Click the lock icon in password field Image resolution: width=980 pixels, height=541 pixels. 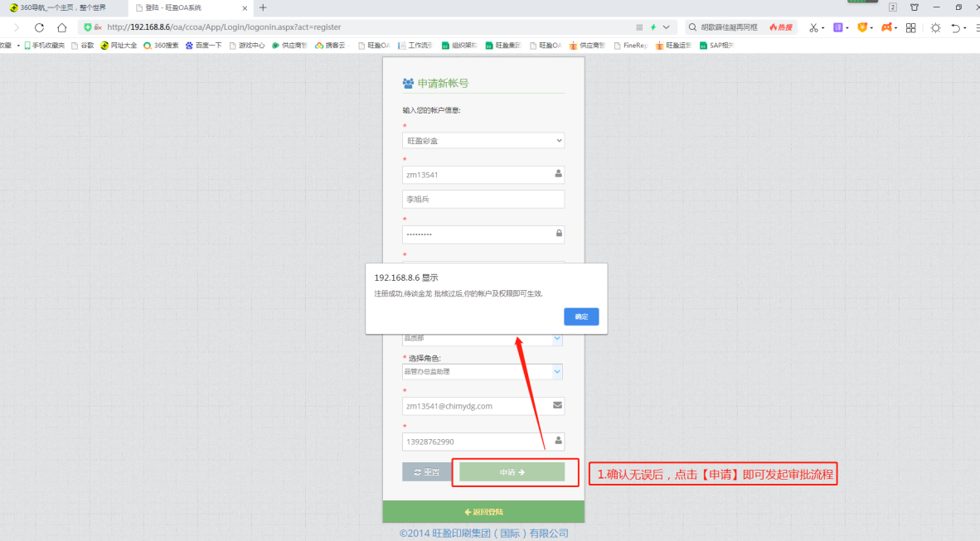[x=559, y=233]
